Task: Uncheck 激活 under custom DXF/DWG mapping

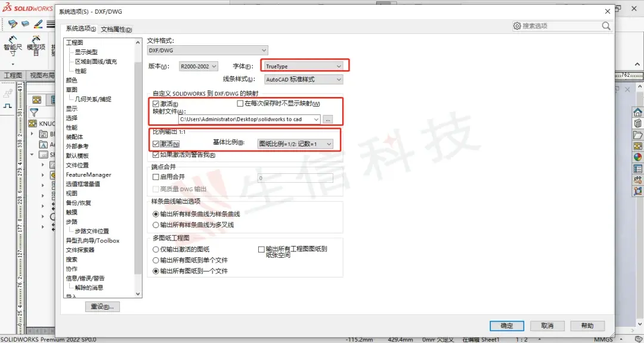Action: coord(156,104)
